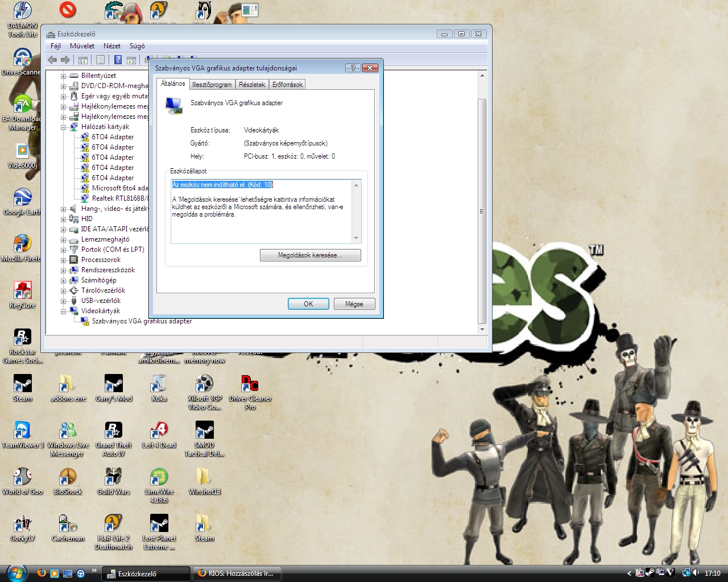Click the show/hide console tree toolbar icon
The width and height of the screenshot is (728, 582).
point(82,60)
